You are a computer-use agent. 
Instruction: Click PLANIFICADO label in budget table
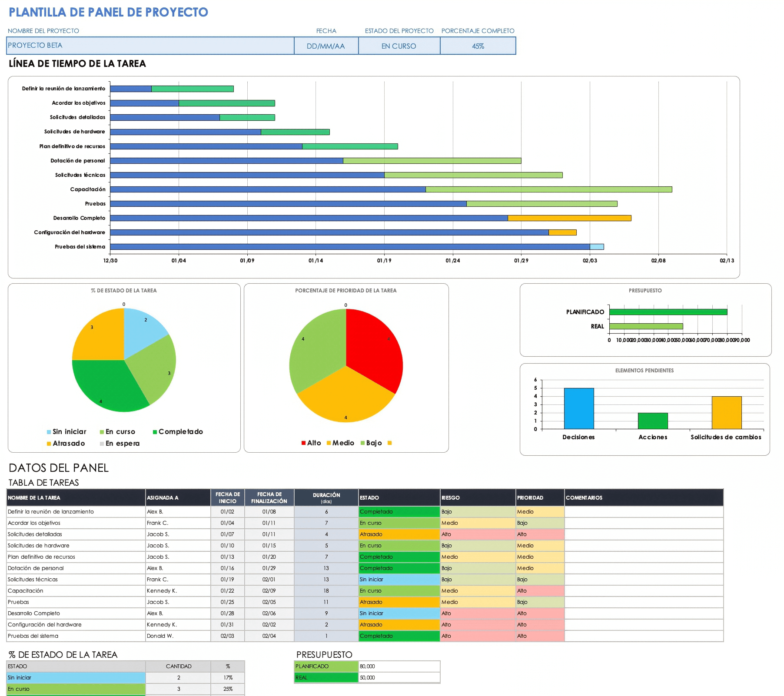326,666
